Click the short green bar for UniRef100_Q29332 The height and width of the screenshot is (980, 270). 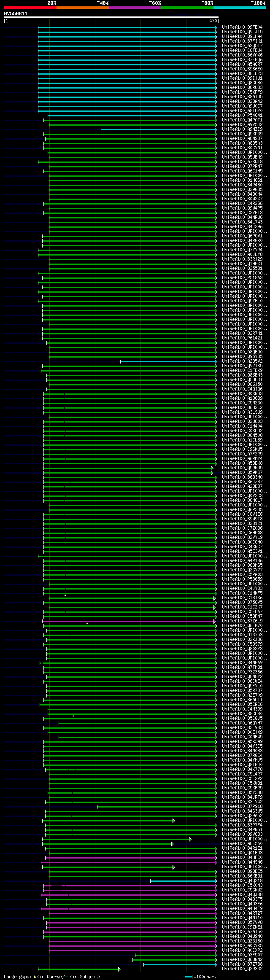point(79,969)
